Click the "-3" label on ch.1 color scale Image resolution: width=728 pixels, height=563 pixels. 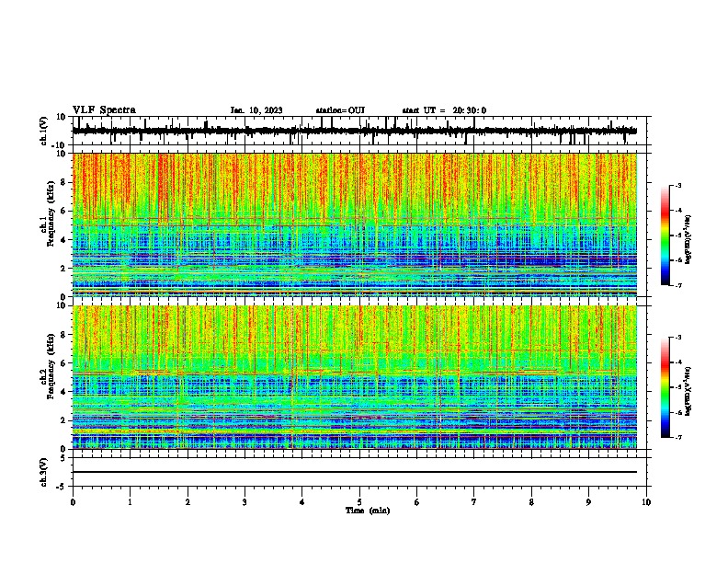pyautogui.click(x=678, y=185)
